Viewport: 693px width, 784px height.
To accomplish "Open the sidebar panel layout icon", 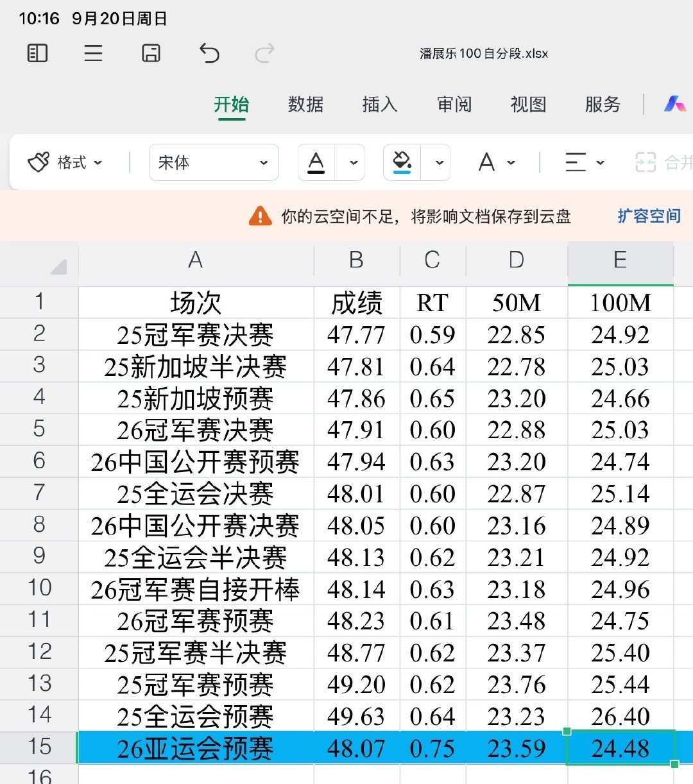I will [x=38, y=53].
